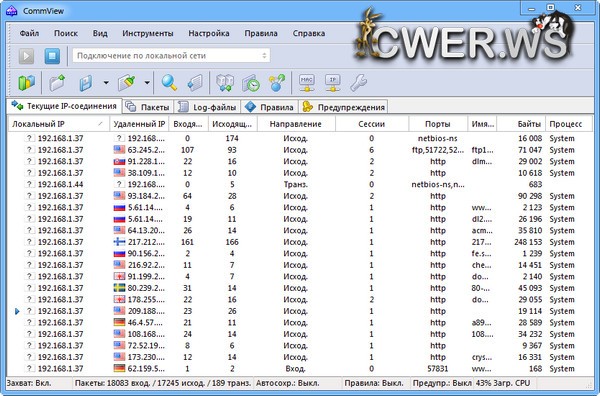Open the network adapter dropdown

[x=171, y=56]
